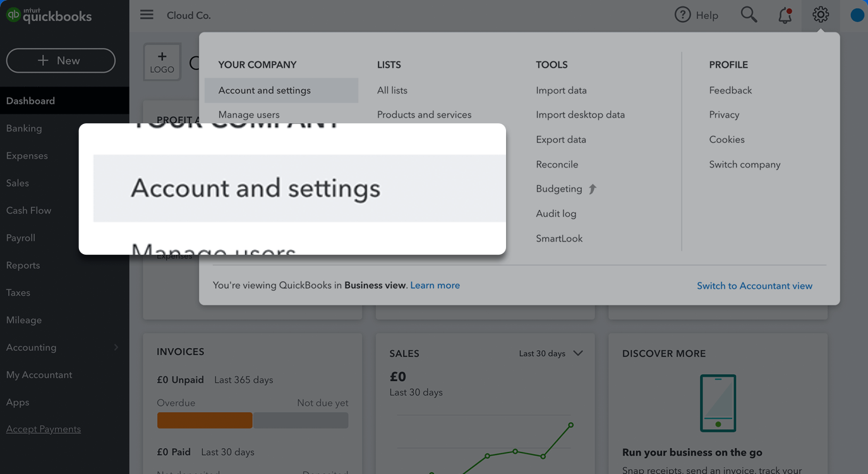Open Cookies under Profile
This screenshot has width=868, height=474.
pos(726,140)
